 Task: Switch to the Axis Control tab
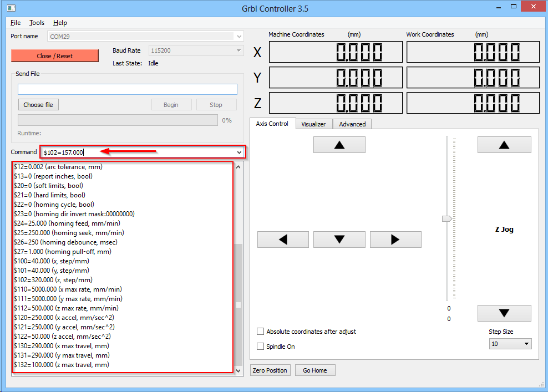click(272, 124)
